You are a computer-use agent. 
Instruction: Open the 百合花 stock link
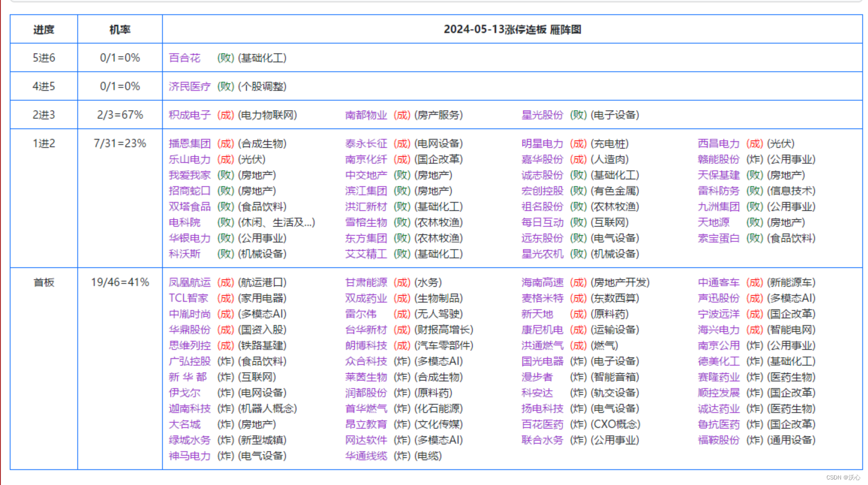185,58
